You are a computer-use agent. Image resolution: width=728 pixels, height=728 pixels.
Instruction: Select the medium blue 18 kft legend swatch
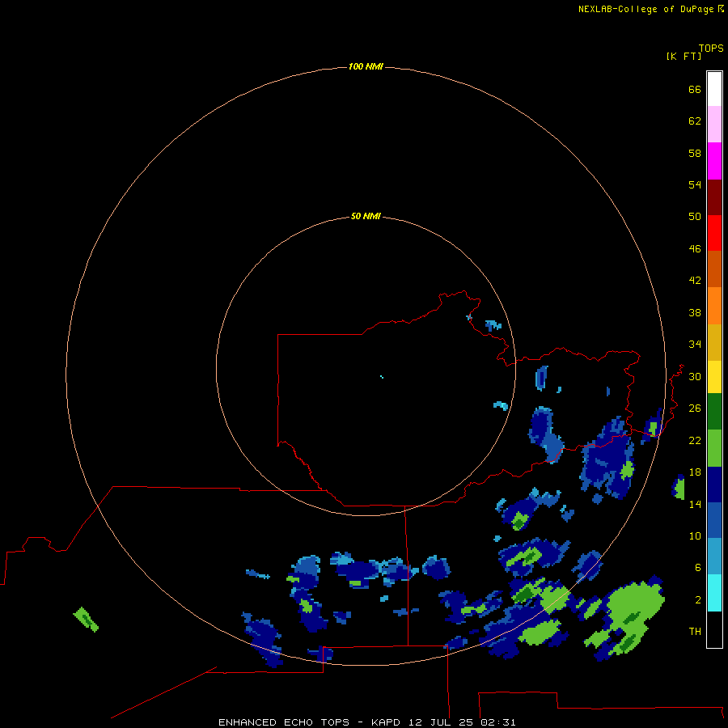(x=714, y=520)
